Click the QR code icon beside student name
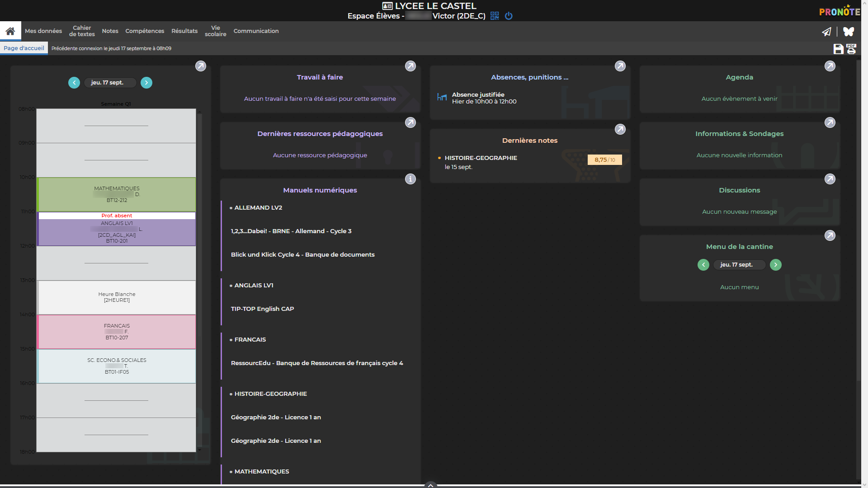Image resolution: width=868 pixels, height=488 pixels. 495,16
